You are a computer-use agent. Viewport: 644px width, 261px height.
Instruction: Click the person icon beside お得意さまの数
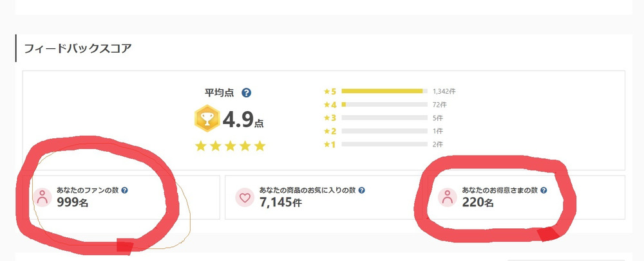click(x=448, y=197)
